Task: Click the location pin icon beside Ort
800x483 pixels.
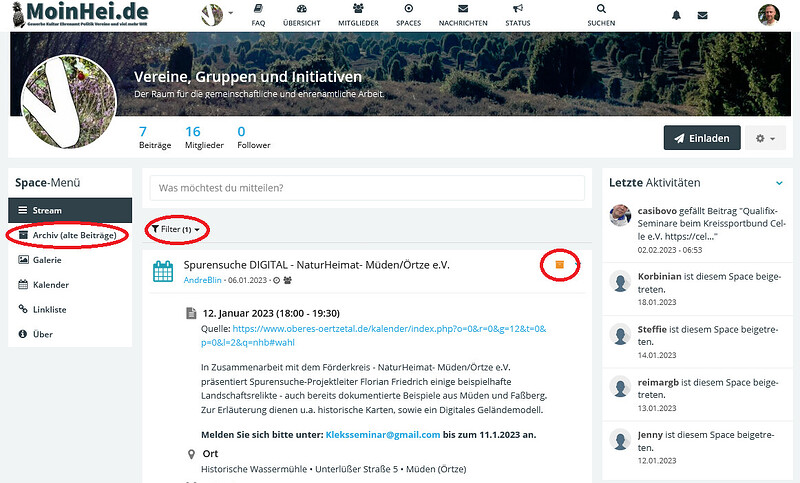Action: pos(191,454)
